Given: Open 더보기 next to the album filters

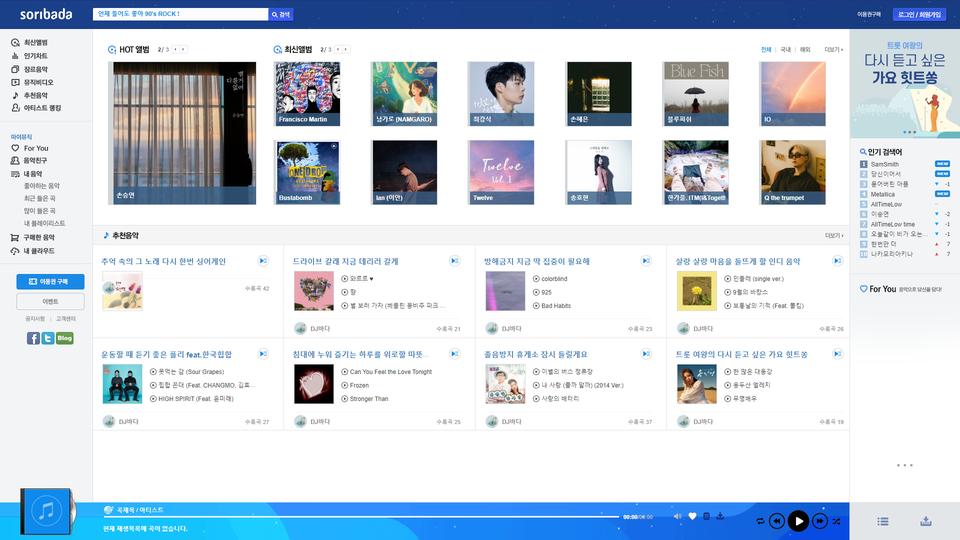Looking at the screenshot, I should pos(833,50).
